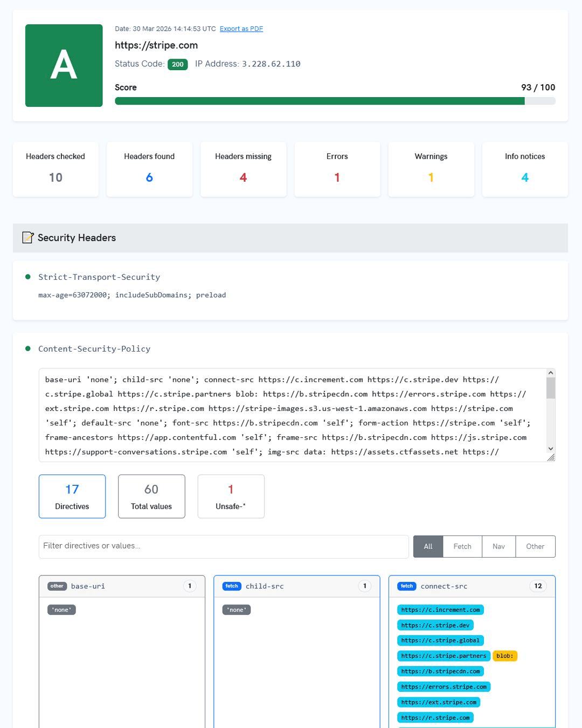Click the Content-Security-Policy header name
This screenshot has height=728, width=582.
pyautogui.click(x=94, y=348)
